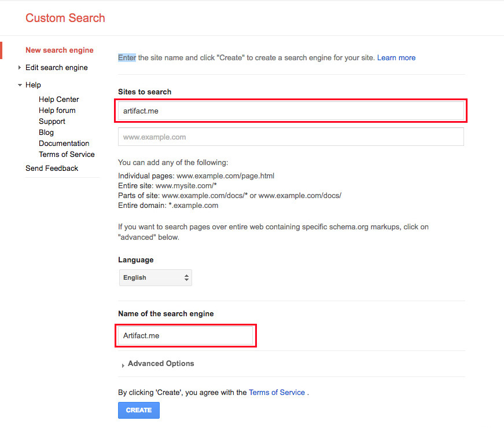Click the CREATE button

click(x=139, y=410)
